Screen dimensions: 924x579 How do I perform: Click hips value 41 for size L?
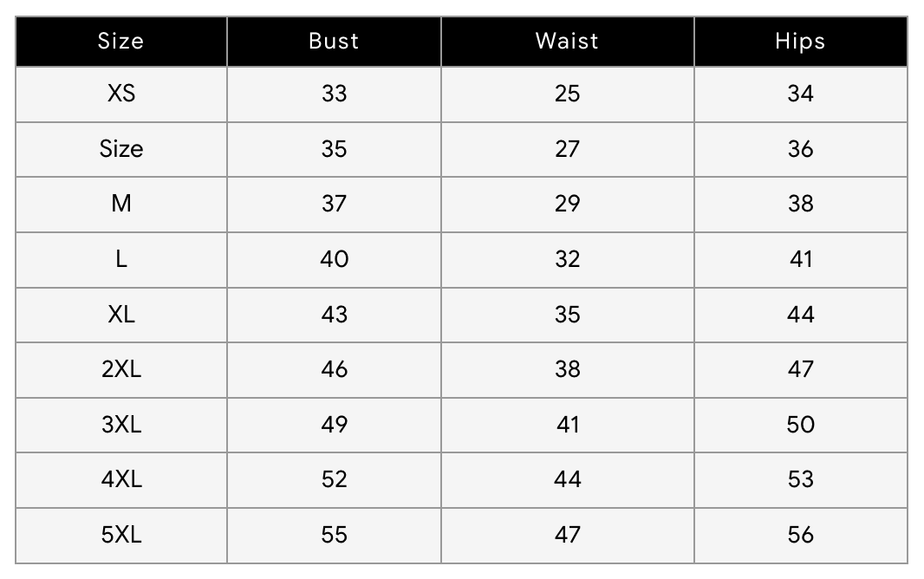coord(800,259)
